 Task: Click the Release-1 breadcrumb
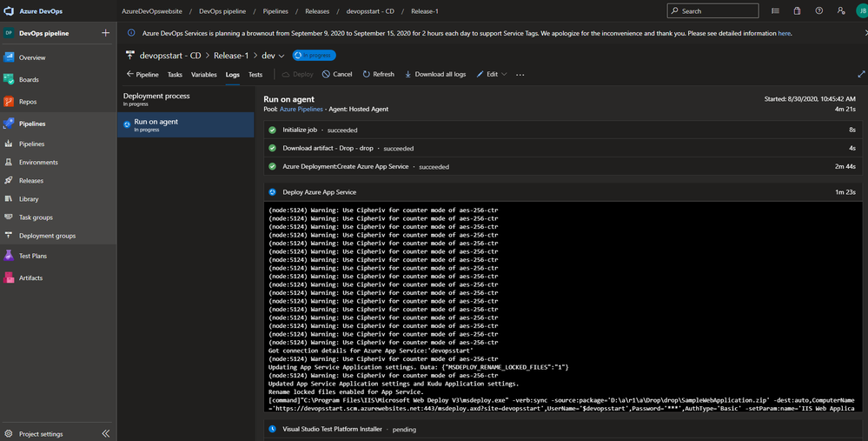pos(425,11)
